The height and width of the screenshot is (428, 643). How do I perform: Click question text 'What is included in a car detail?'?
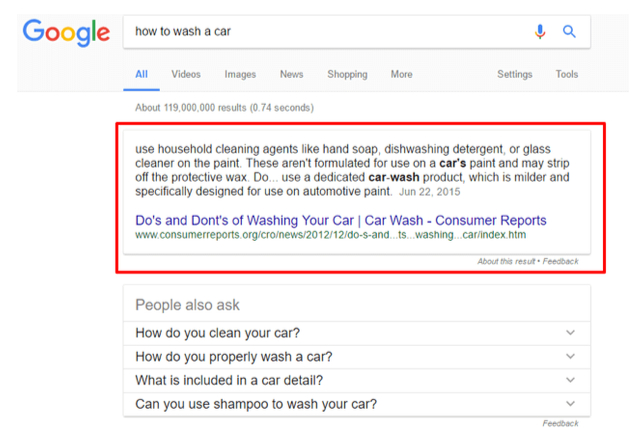[x=229, y=380]
